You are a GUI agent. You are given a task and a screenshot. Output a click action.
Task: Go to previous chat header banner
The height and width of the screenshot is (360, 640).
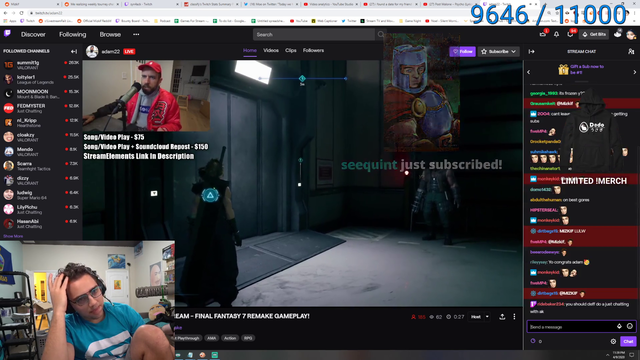pos(529,72)
